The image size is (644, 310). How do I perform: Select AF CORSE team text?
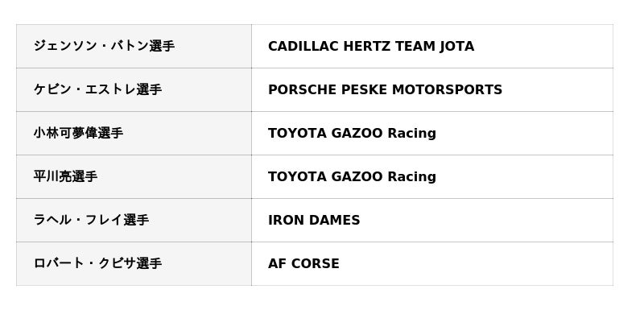pyautogui.click(x=303, y=263)
